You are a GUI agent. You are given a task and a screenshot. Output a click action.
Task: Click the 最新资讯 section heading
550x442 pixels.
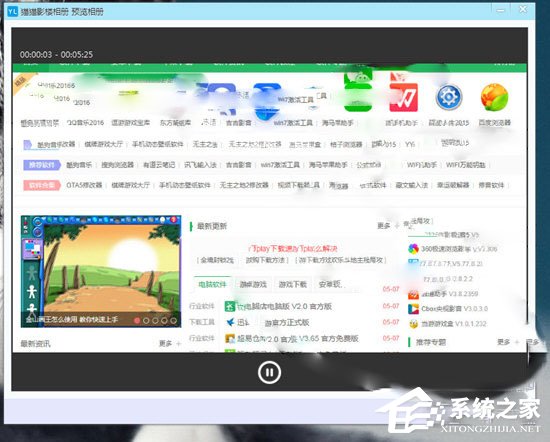tap(35, 343)
